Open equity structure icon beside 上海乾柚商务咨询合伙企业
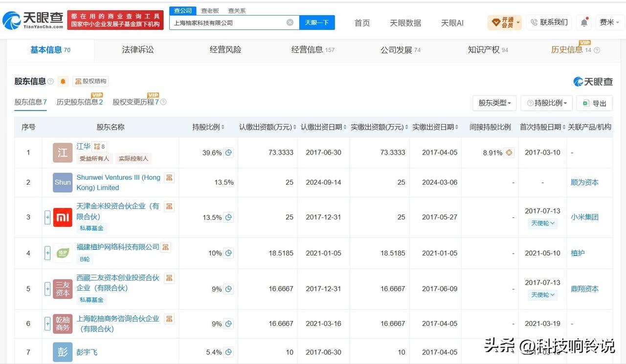The image size is (626, 364). [x=169, y=319]
